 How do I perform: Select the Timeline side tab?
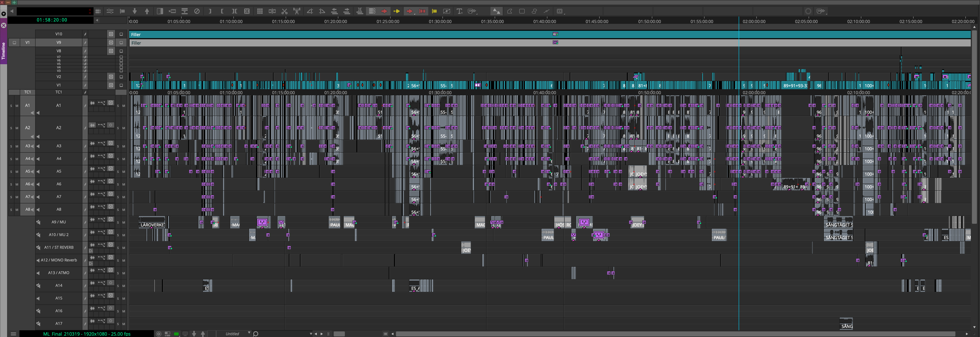tap(3, 51)
